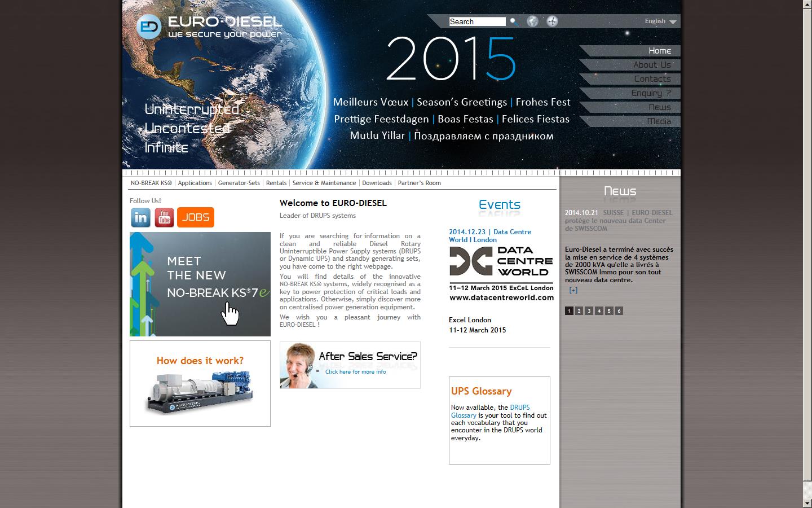Viewport: 812px width, 508px height.
Task: Click the 'Leader of DRUPS systems' text
Action: coord(317,216)
